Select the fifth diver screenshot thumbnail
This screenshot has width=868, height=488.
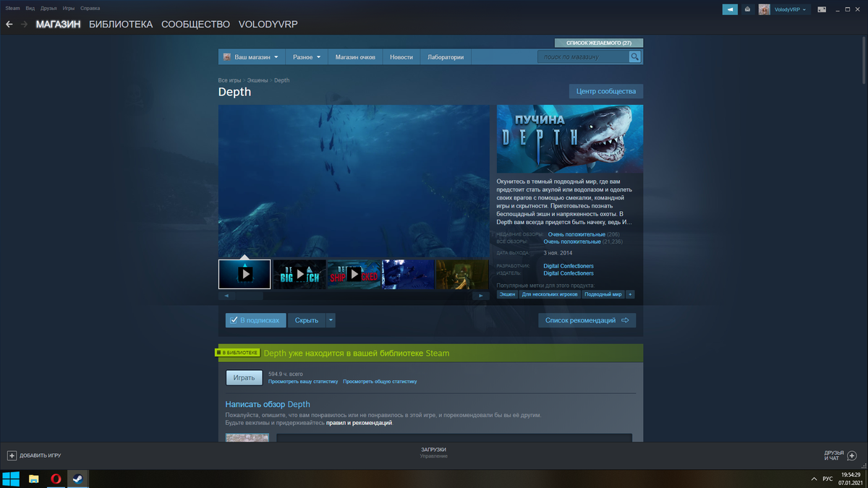point(462,274)
